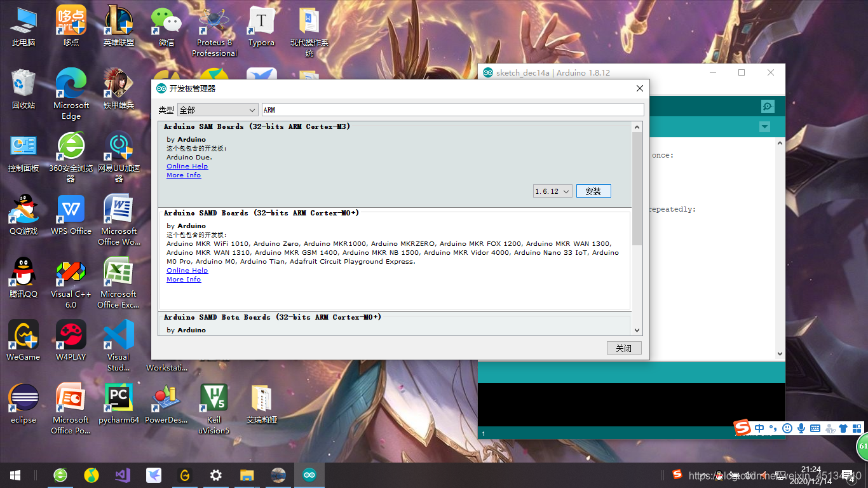Screen dimensions: 868x488
Task: Select Arduino SAM Boards title text
Action: [x=257, y=126]
